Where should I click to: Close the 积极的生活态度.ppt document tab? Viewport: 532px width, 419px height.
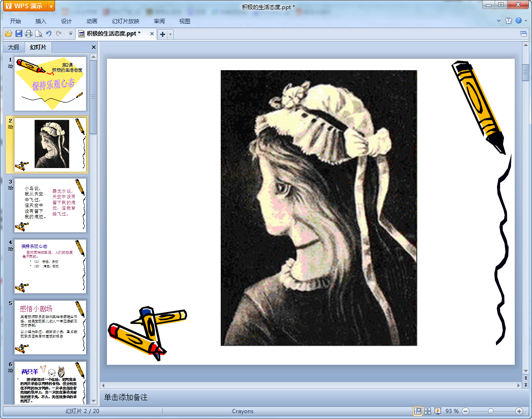point(152,34)
